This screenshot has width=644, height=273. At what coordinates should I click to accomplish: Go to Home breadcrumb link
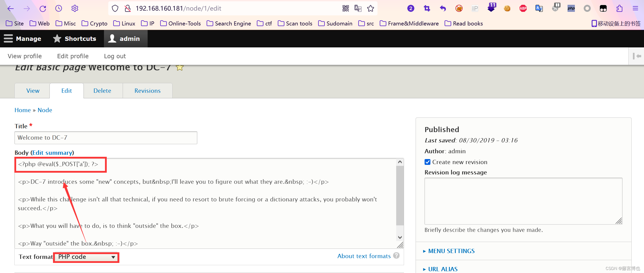[x=22, y=110]
